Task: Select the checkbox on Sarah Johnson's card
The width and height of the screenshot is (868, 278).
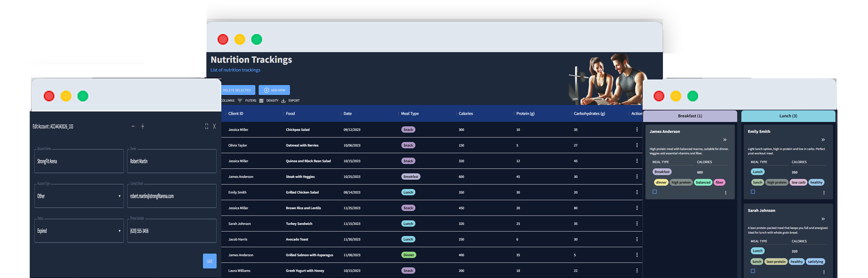Action: pyautogui.click(x=753, y=270)
